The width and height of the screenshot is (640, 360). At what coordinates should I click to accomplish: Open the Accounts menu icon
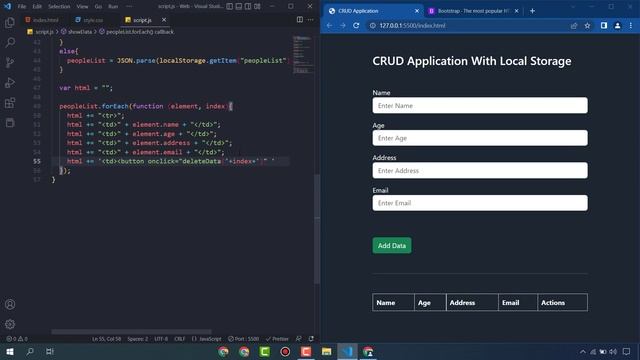pos(10,304)
